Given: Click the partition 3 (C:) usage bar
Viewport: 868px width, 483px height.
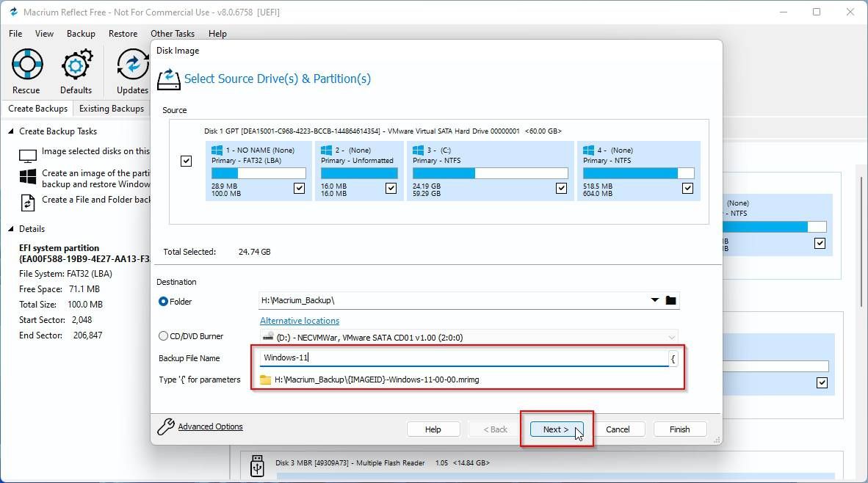Looking at the screenshot, I should (x=490, y=173).
